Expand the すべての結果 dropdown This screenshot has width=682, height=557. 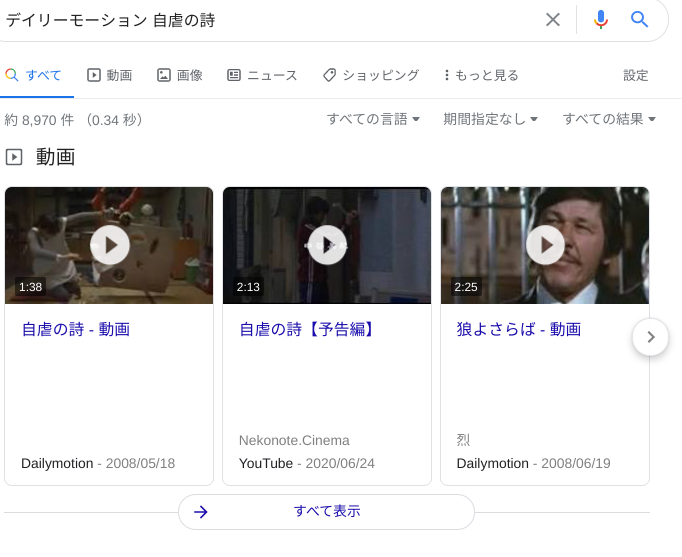coord(609,119)
